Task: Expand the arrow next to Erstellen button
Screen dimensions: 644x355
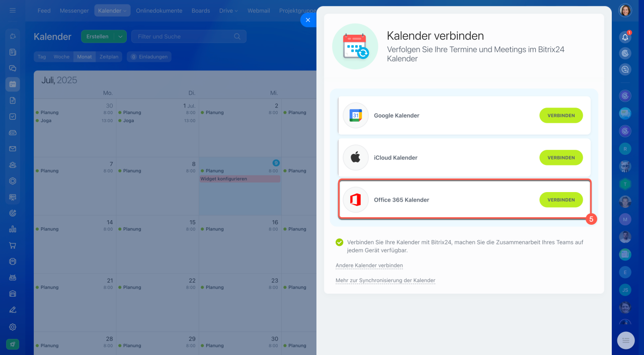Action: tap(120, 37)
